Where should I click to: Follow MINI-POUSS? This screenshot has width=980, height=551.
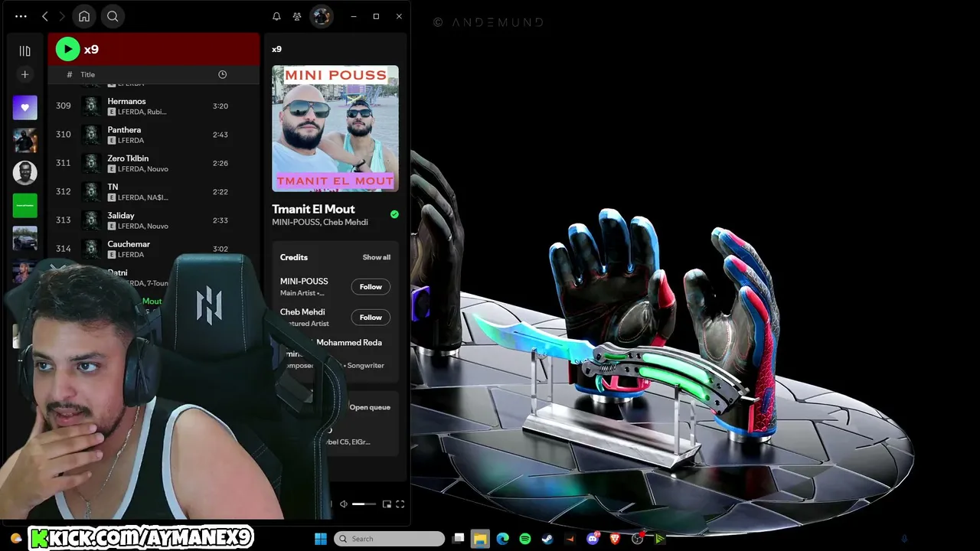[371, 287]
